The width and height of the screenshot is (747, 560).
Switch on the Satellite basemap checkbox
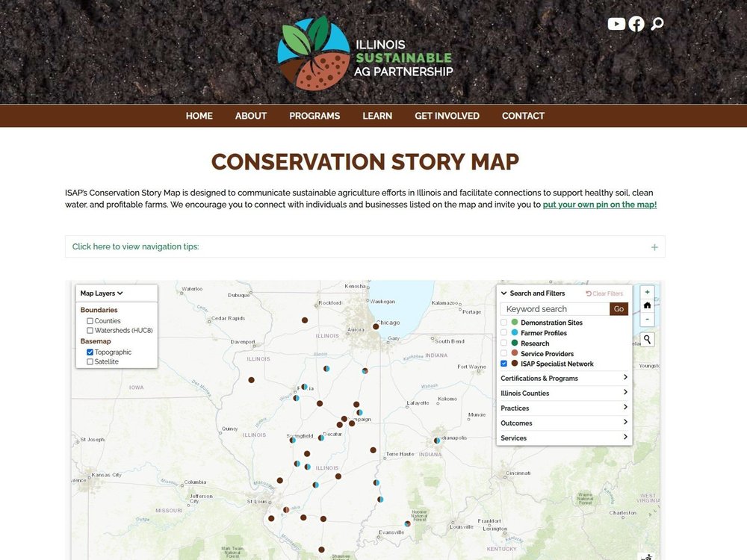(x=90, y=362)
